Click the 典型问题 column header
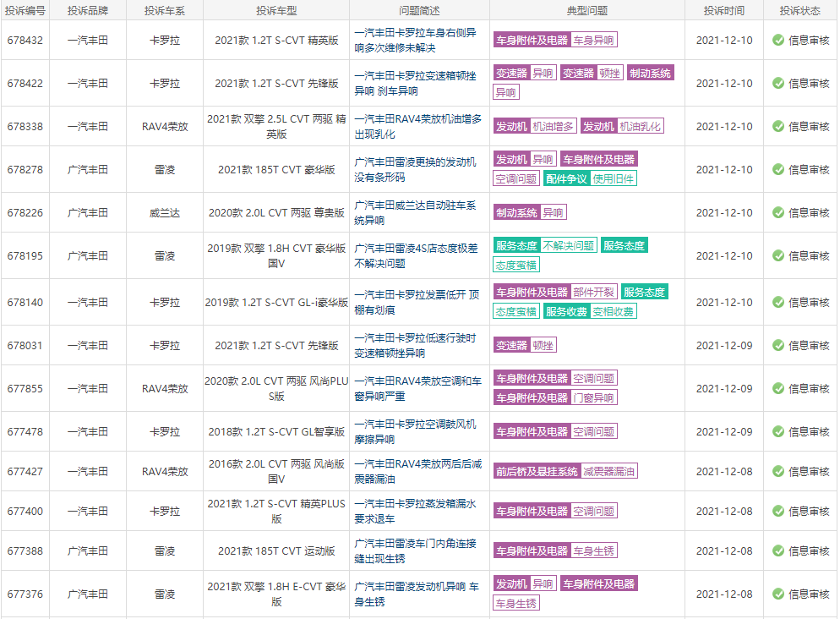Image resolution: width=840 pixels, height=619 pixels. pos(587,11)
